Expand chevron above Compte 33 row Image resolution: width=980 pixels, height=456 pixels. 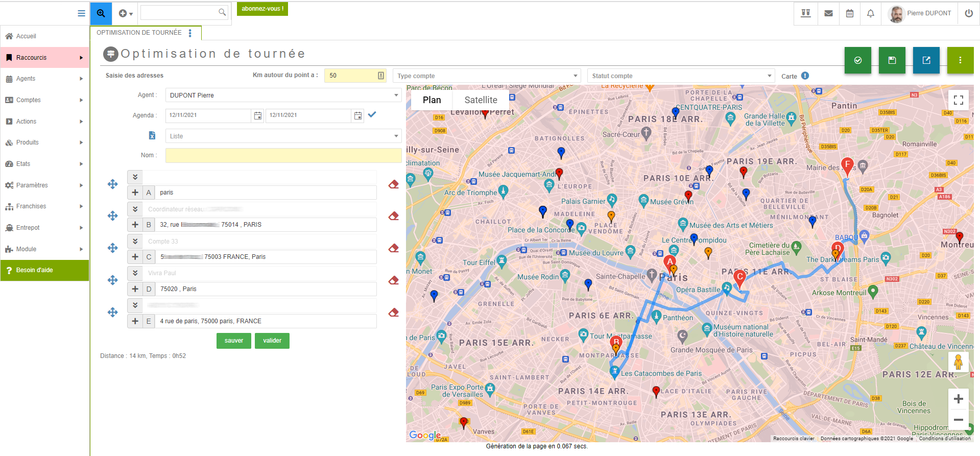[135, 241]
